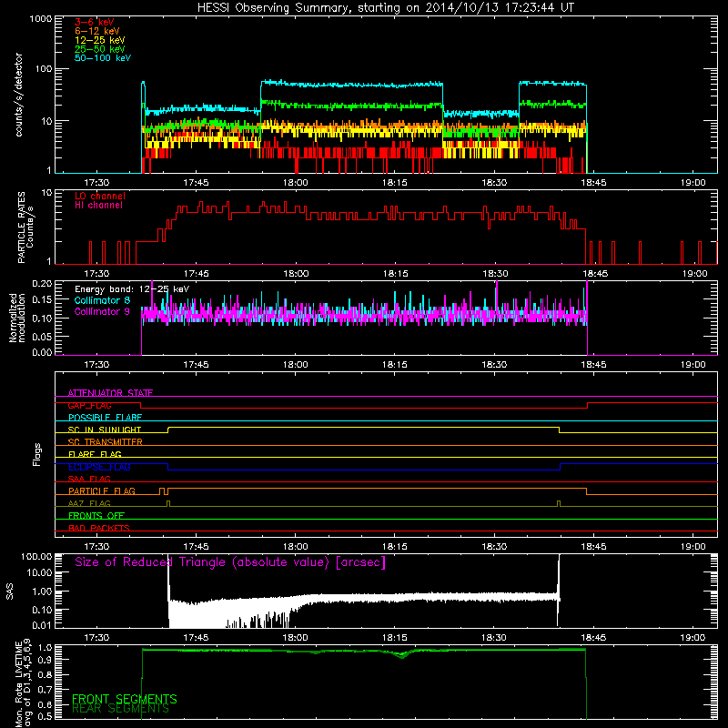This screenshot has width=728, height=728.
Task: Click Size of Reduced Triangle label
Action: tap(230, 562)
